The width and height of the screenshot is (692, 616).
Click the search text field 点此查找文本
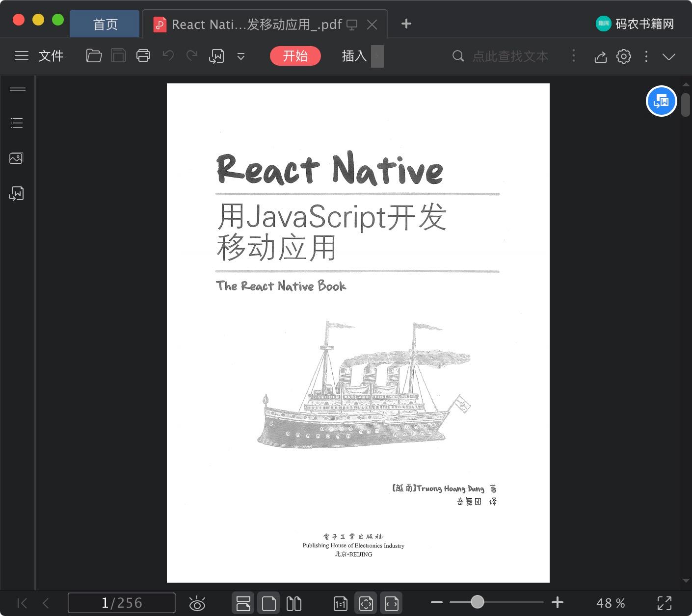510,56
